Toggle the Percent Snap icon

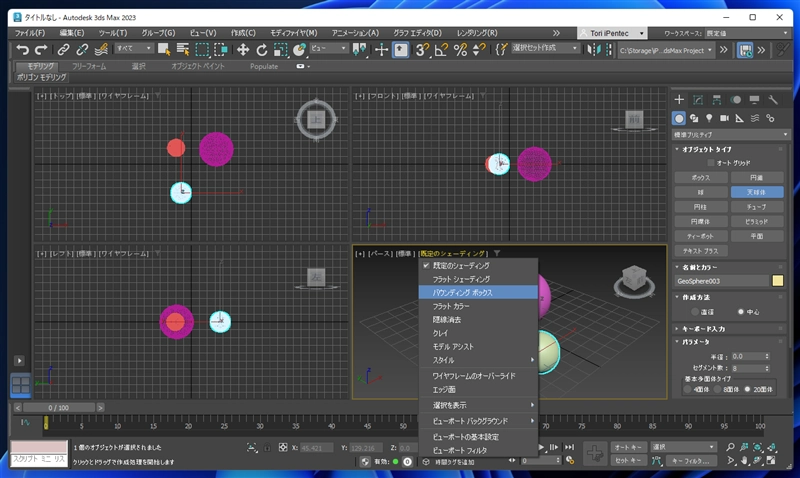click(460, 49)
